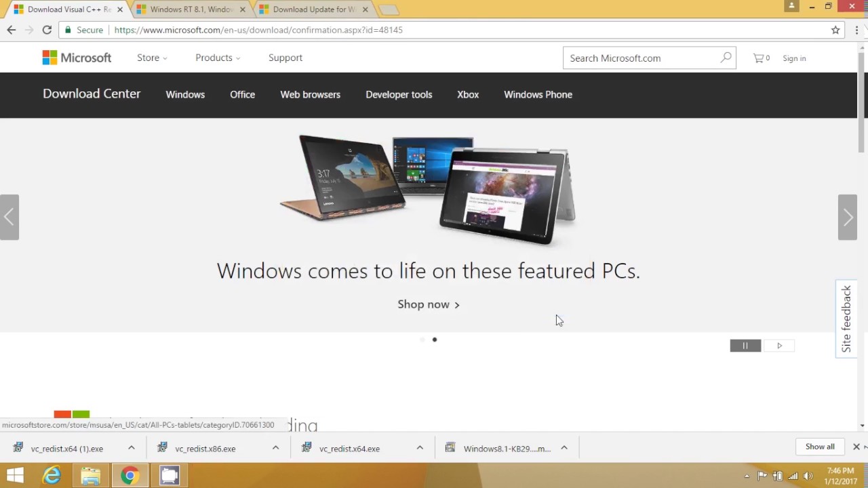Close the Windows RT 8.1 tab
The image size is (868, 488).
[243, 9]
